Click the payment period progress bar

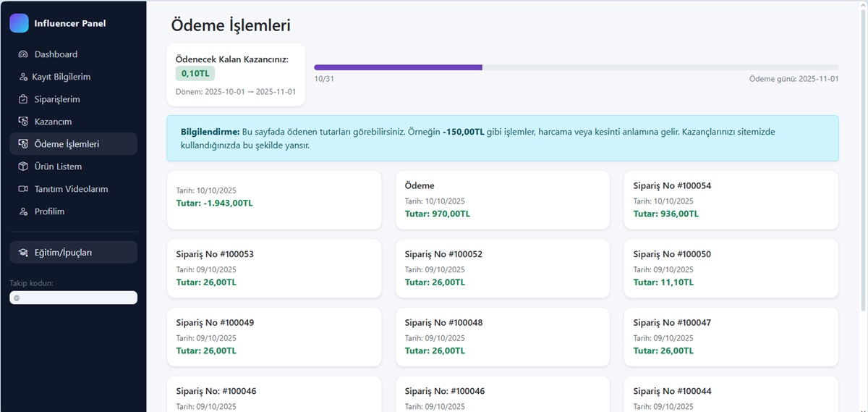click(x=576, y=67)
